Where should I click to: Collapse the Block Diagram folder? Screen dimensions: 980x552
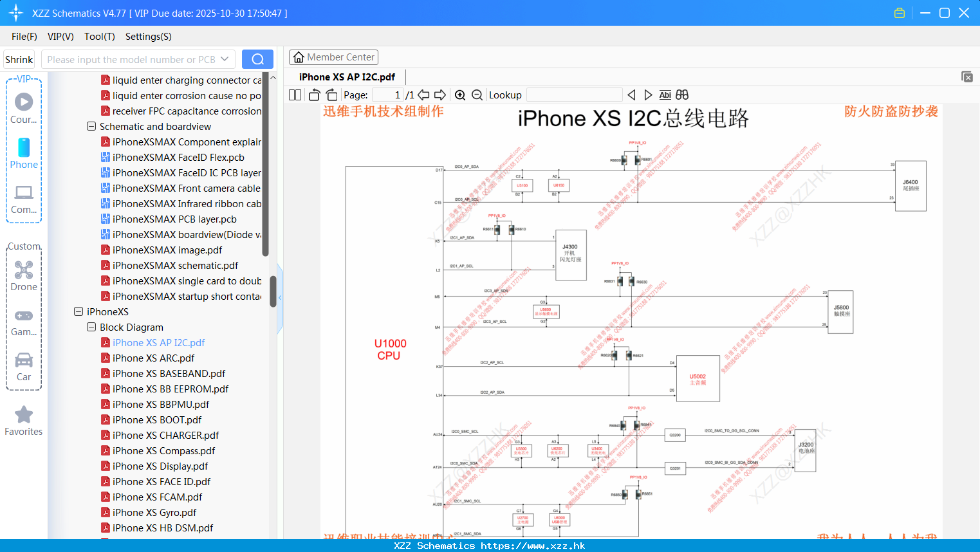[x=91, y=327]
